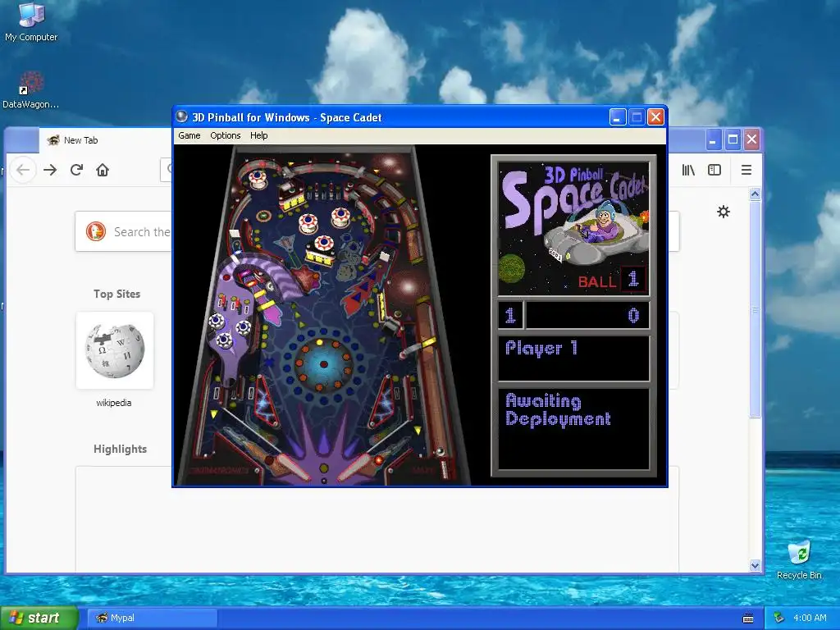This screenshot has height=630, width=840.
Task: Click the browser vertical scrollbar thumb
Action: [755, 308]
